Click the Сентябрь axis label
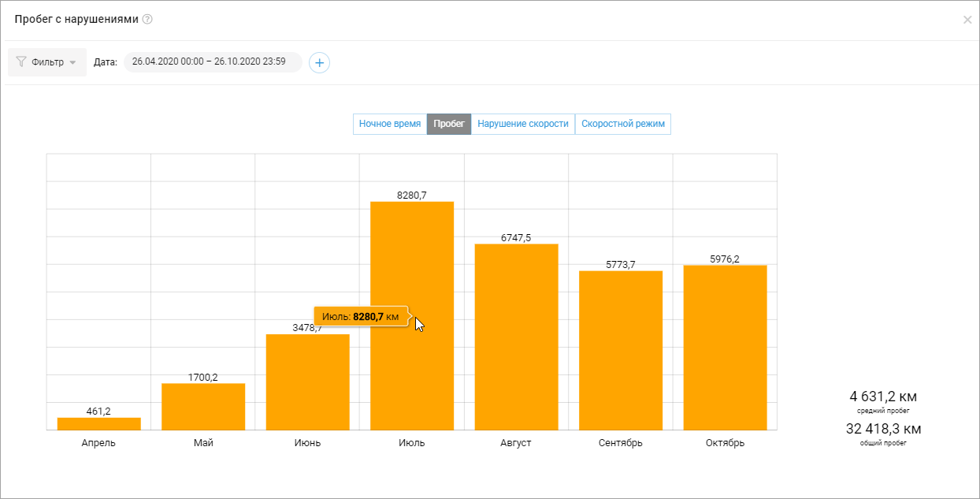The image size is (980, 499). click(621, 443)
